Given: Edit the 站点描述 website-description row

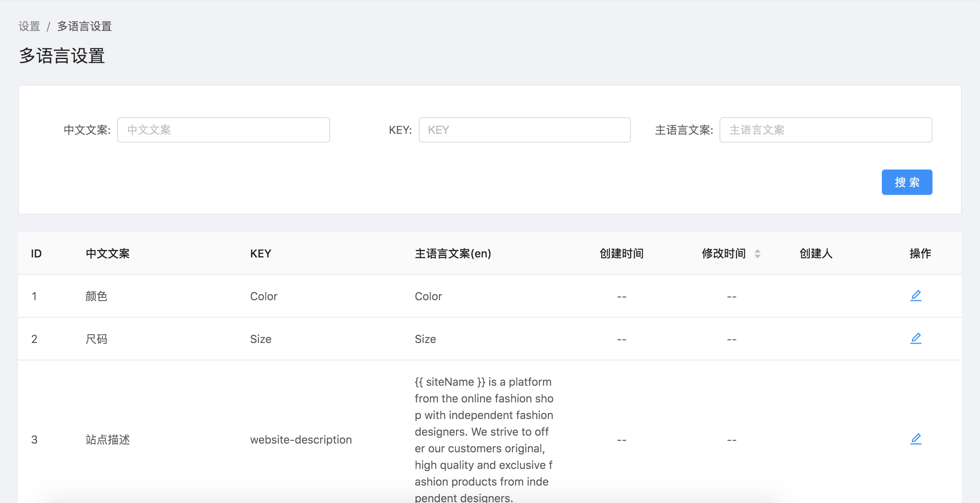Looking at the screenshot, I should pos(915,439).
